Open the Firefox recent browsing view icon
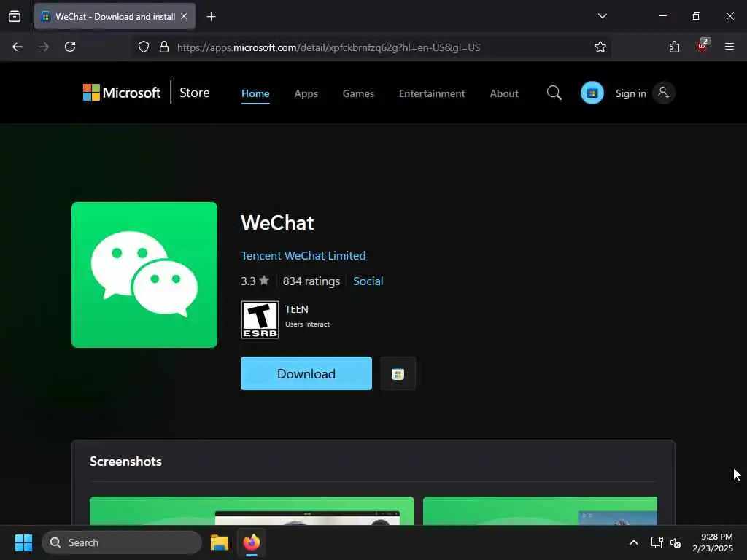 click(15, 16)
